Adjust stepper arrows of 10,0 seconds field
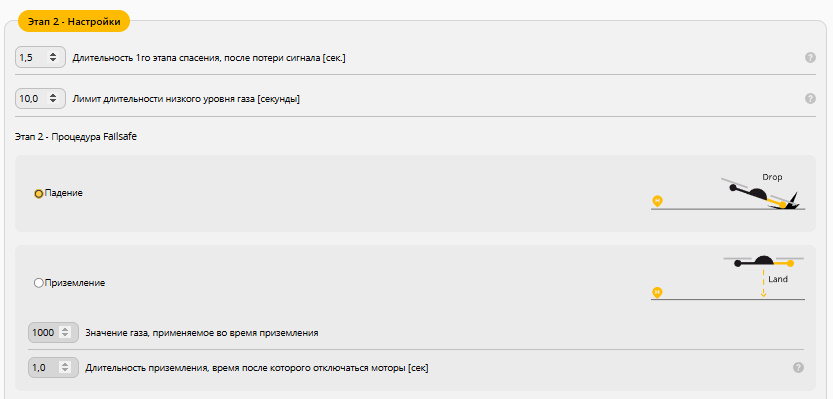Image resolution: width=833 pixels, height=399 pixels. click(53, 98)
